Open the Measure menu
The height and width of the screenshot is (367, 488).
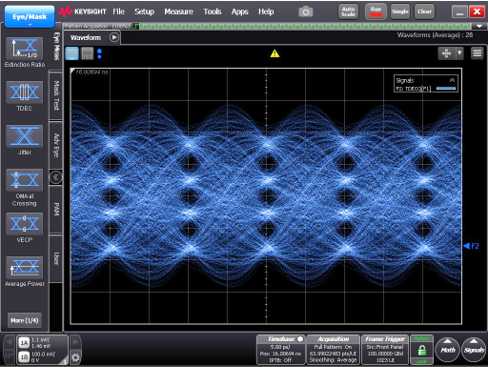[x=179, y=12]
